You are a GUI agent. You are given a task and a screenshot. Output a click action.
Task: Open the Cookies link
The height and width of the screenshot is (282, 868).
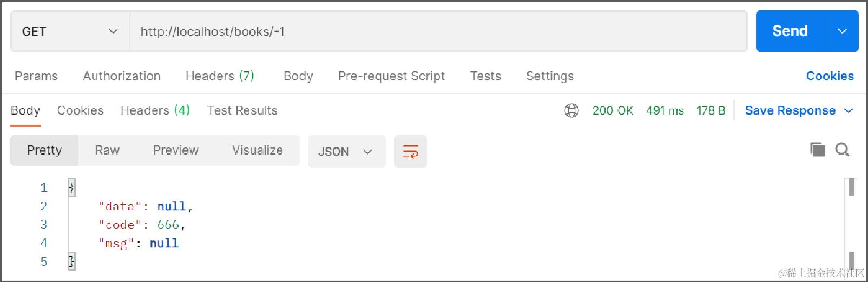coord(830,76)
